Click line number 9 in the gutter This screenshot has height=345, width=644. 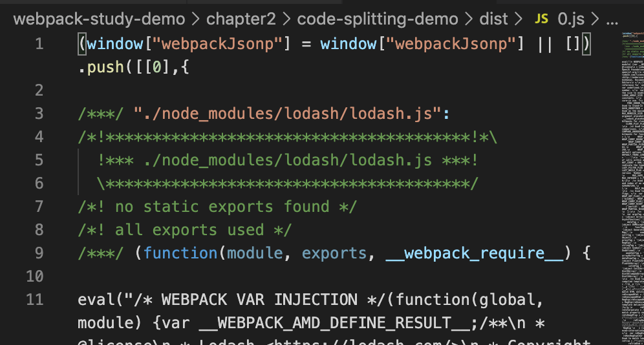tap(39, 253)
